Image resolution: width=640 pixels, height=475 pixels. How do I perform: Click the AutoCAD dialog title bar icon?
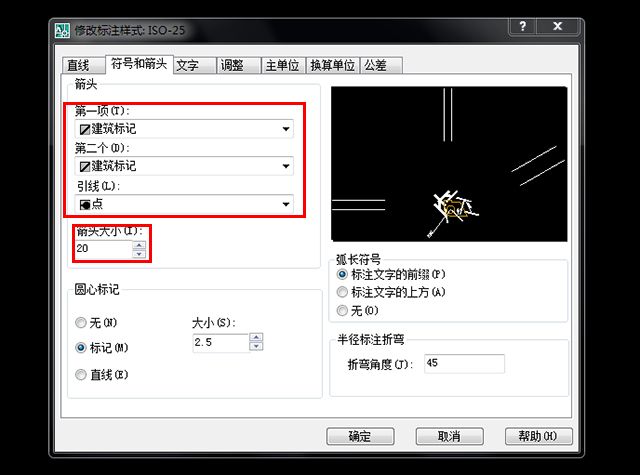coord(62,31)
